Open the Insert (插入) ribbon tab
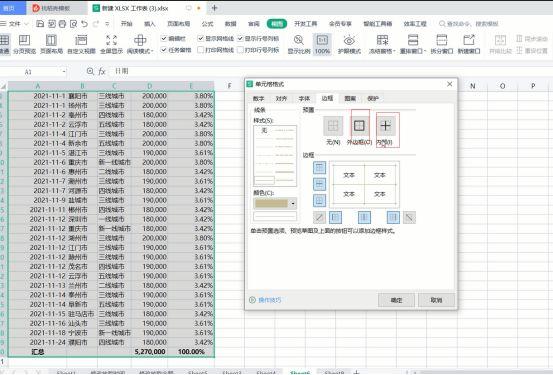 (x=150, y=24)
